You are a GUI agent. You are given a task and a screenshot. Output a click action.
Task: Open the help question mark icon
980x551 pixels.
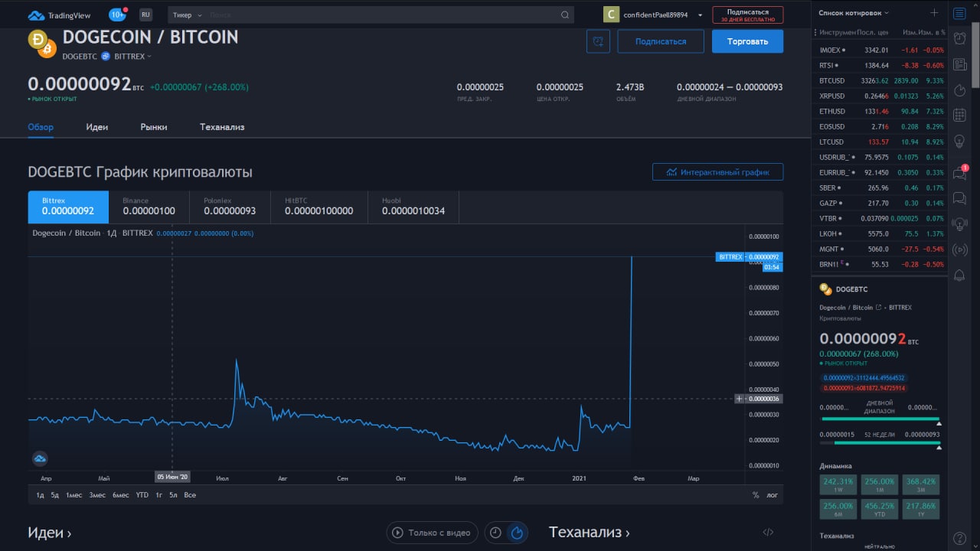tap(959, 538)
